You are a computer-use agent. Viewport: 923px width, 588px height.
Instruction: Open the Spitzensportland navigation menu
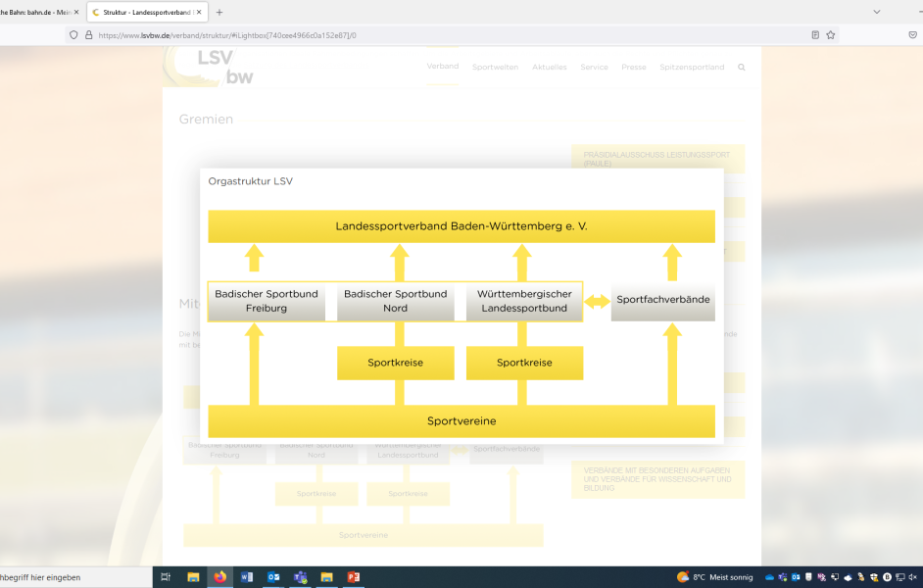pos(692,67)
